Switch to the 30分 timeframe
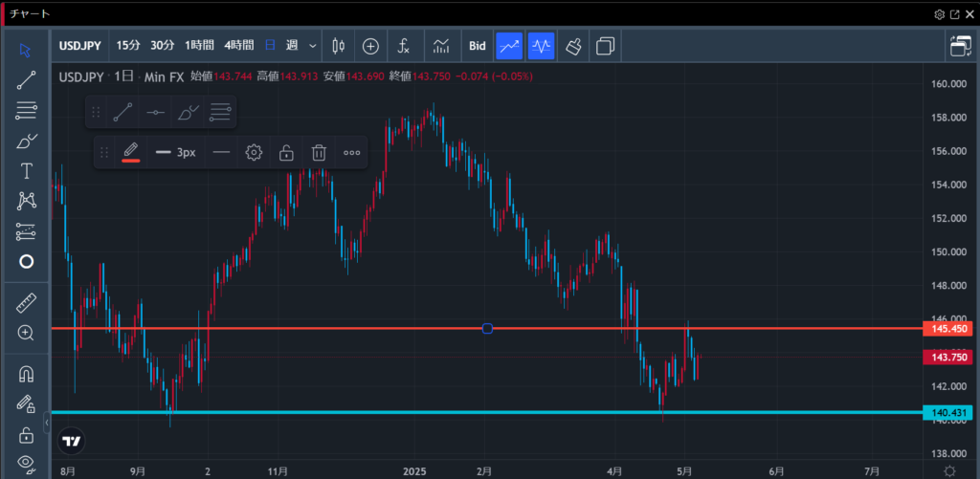980x479 pixels. coord(163,46)
